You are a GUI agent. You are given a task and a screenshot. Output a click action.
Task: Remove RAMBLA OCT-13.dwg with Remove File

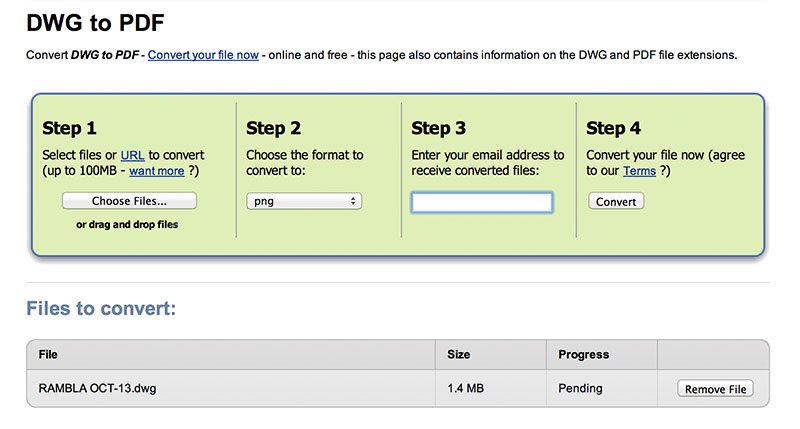point(714,388)
